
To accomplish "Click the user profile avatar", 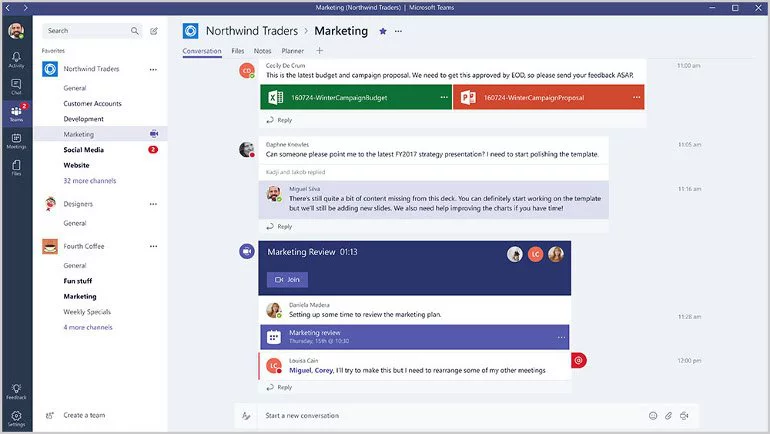I will (16, 31).
